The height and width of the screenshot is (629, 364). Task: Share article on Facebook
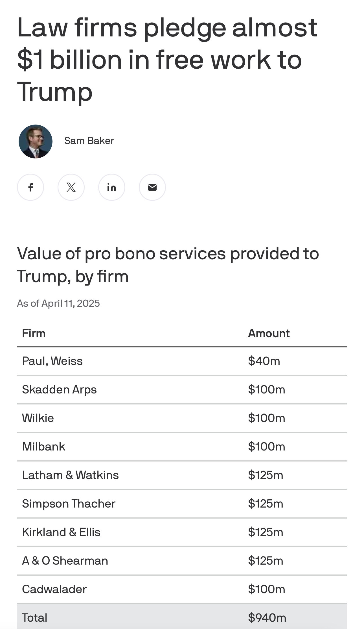pos(30,187)
